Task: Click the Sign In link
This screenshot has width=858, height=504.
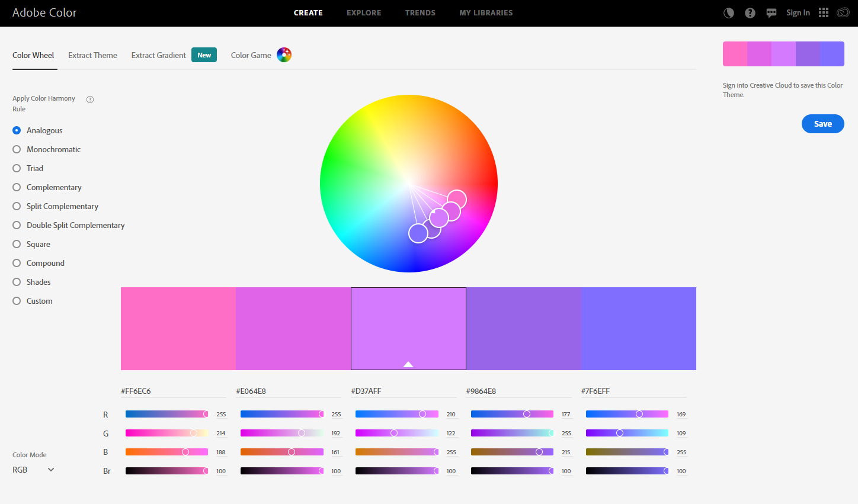Action: click(x=798, y=12)
